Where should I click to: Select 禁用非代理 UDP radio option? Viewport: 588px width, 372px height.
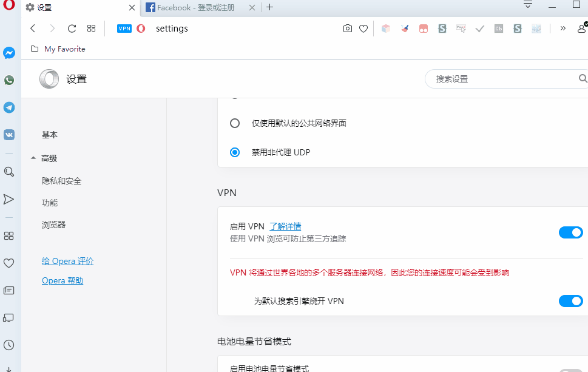[235, 152]
